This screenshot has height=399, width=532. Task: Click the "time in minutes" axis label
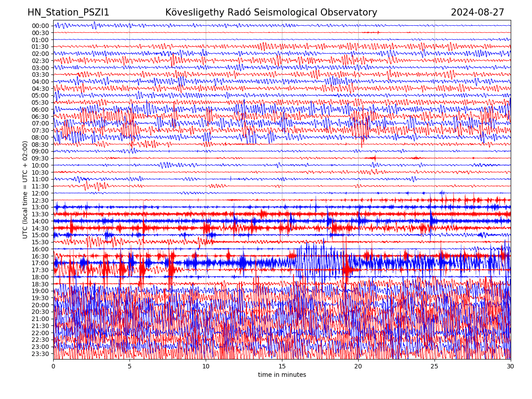(x=282, y=375)
